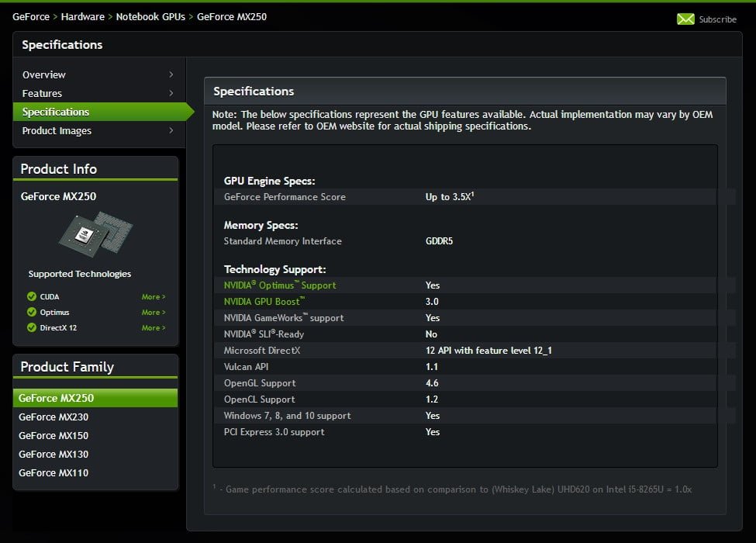Click the Subscribe envelope icon
This screenshot has width=756, height=543.
685,19
